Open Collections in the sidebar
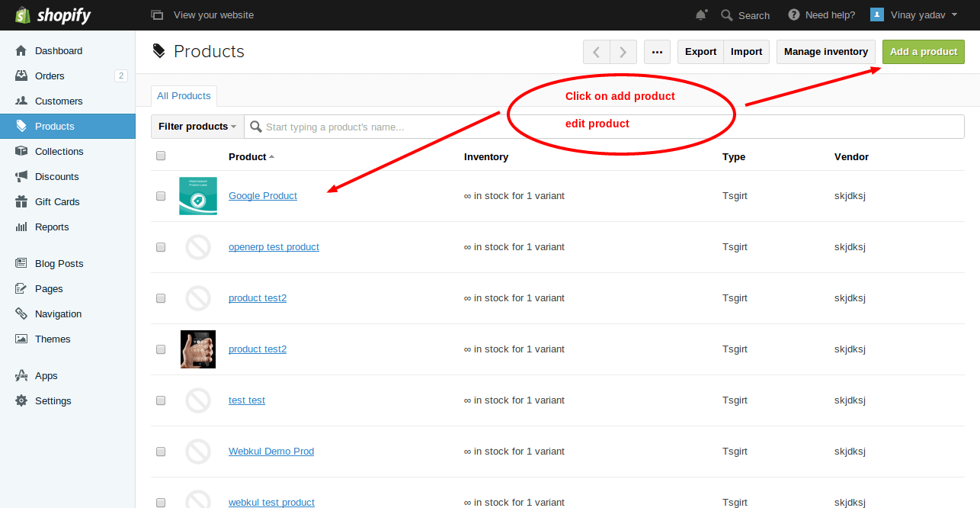Image resolution: width=980 pixels, height=508 pixels. (x=68, y=151)
